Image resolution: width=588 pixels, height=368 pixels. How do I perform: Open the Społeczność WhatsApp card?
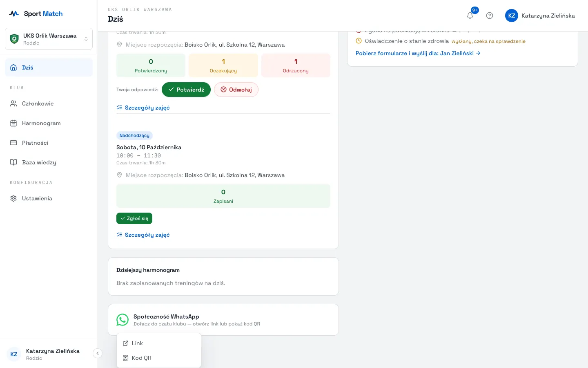223,320
